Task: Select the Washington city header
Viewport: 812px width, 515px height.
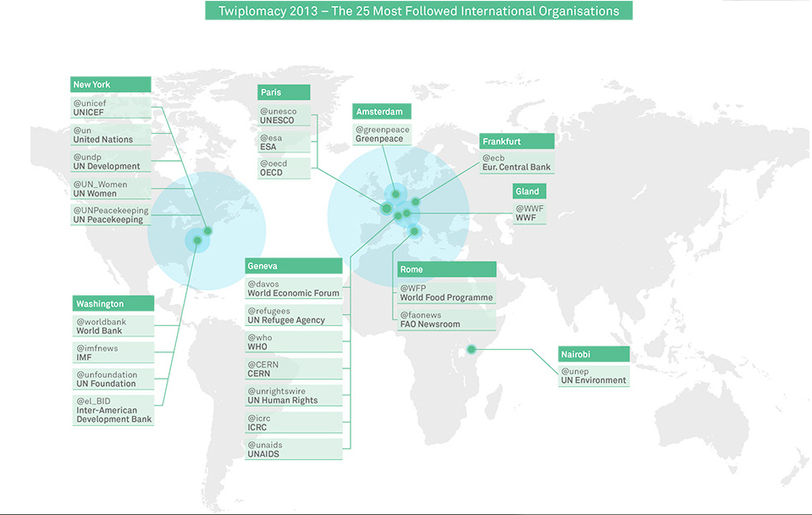Action: click(x=113, y=303)
